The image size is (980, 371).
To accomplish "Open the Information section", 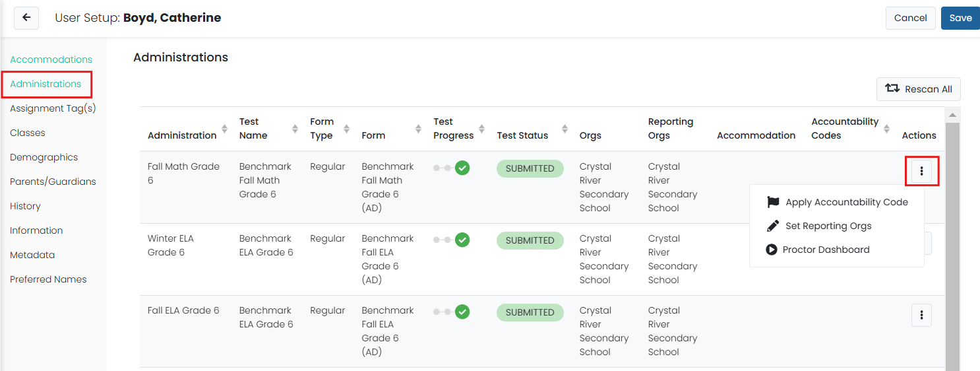I will (36, 230).
